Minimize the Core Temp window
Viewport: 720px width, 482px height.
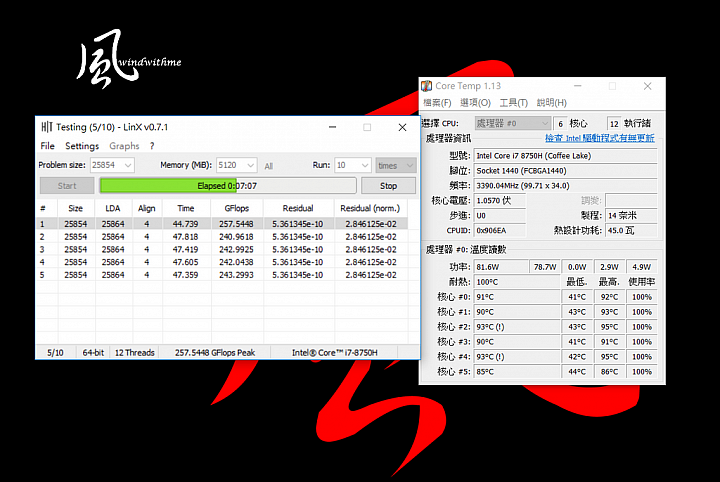click(578, 86)
